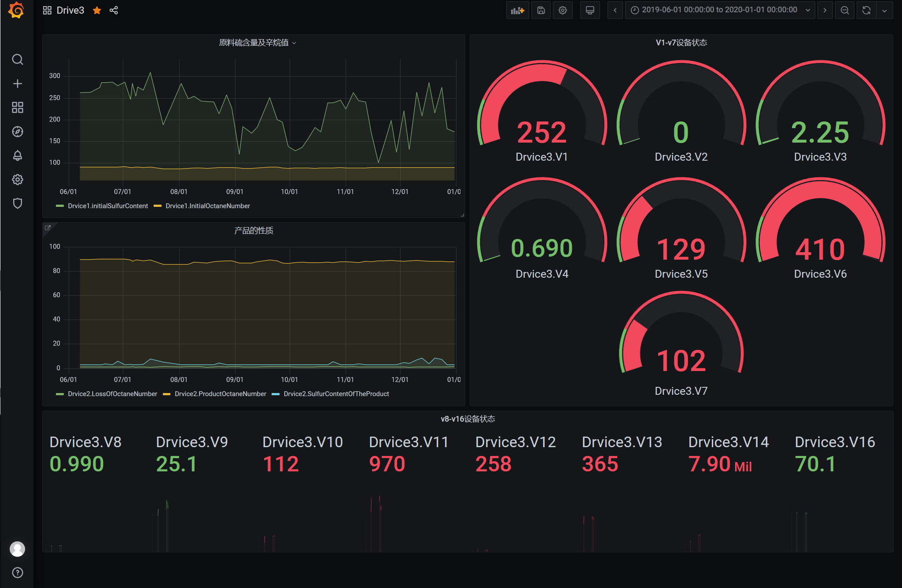Image resolution: width=902 pixels, height=588 pixels.
Task: Save the dashboard
Action: pos(541,10)
